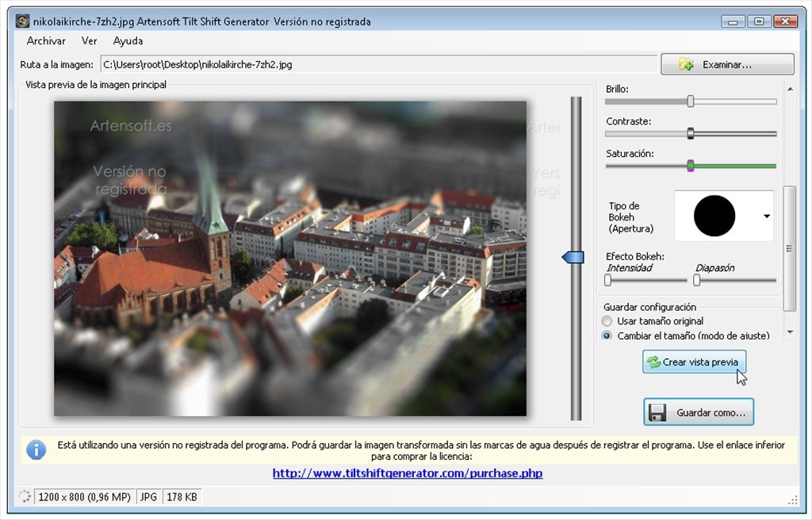This screenshot has height=520, width=812.
Task: Maximize the Tilt Shift Generator window
Action: 759,21
